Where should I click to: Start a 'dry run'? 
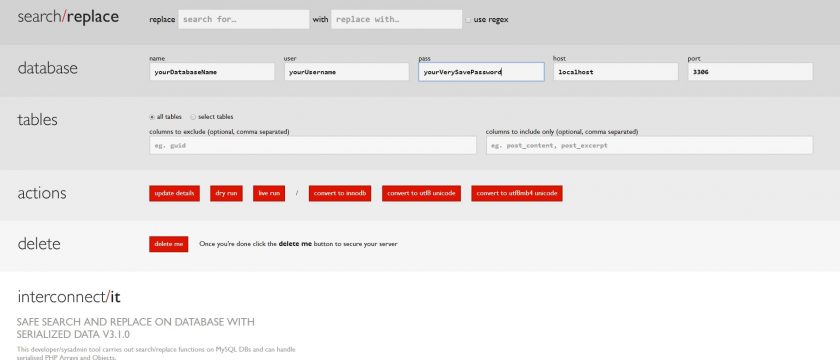click(226, 193)
